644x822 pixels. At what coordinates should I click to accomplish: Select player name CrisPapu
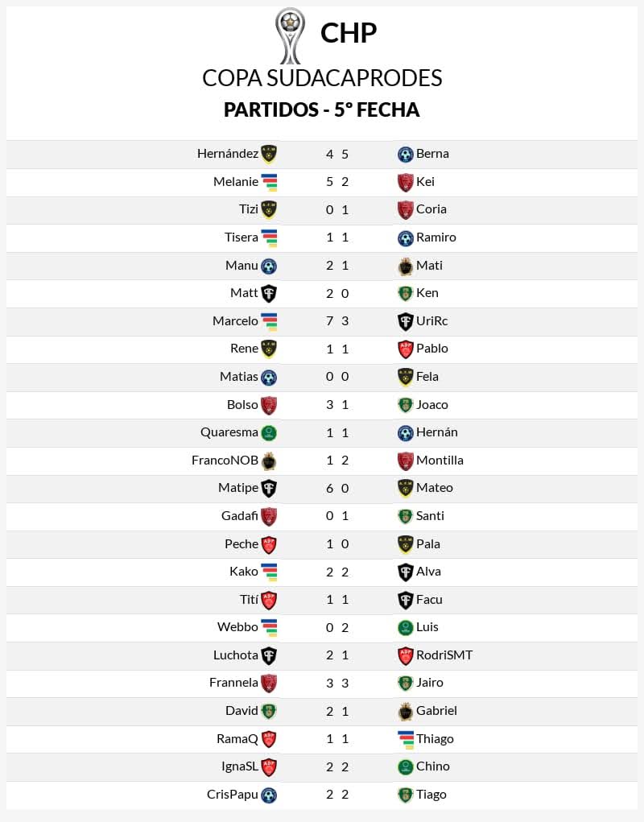(233, 795)
